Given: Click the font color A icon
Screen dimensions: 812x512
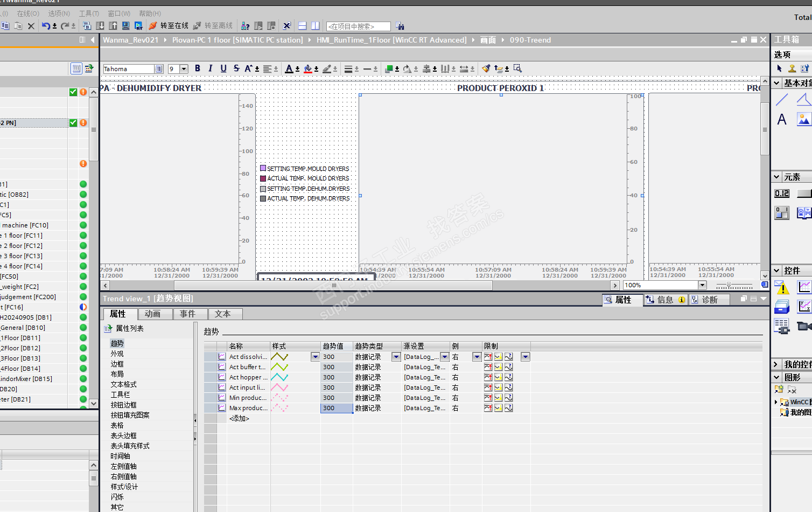Looking at the screenshot, I should (x=289, y=68).
